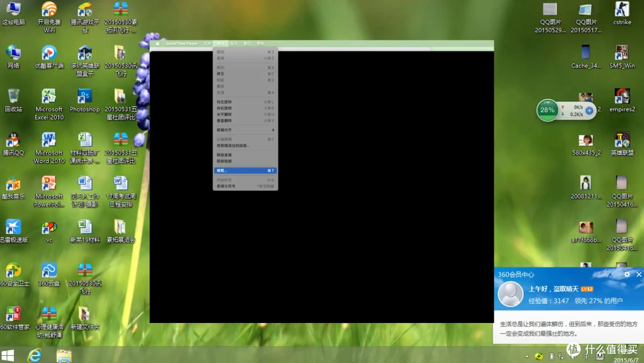Open 见习人工作计划 Word document

click(85, 192)
